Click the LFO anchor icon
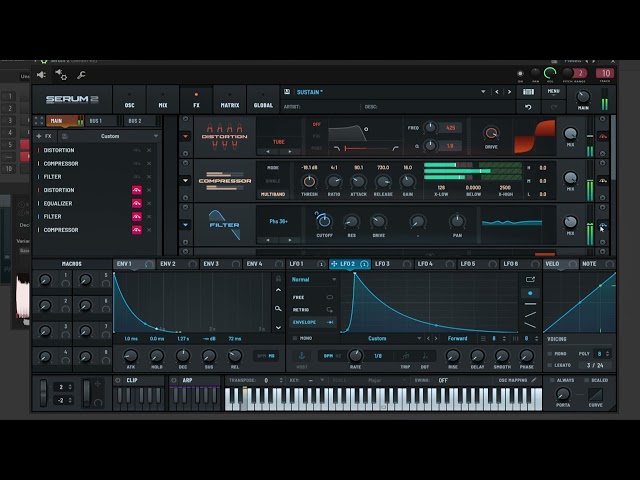This screenshot has height=480, width=640. click(x=302, y=356)
